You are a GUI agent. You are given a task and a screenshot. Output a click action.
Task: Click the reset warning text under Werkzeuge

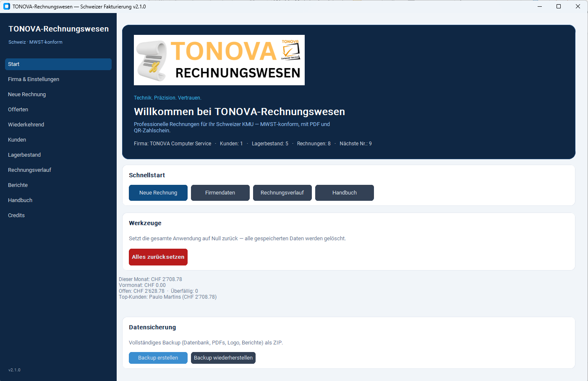pos(238,239)
